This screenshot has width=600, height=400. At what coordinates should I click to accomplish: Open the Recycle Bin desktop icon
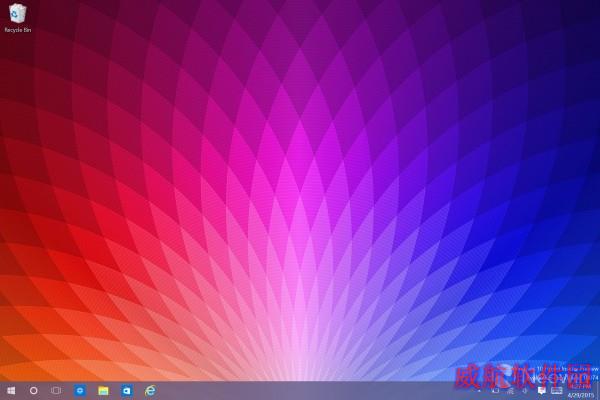click(17, 18)
